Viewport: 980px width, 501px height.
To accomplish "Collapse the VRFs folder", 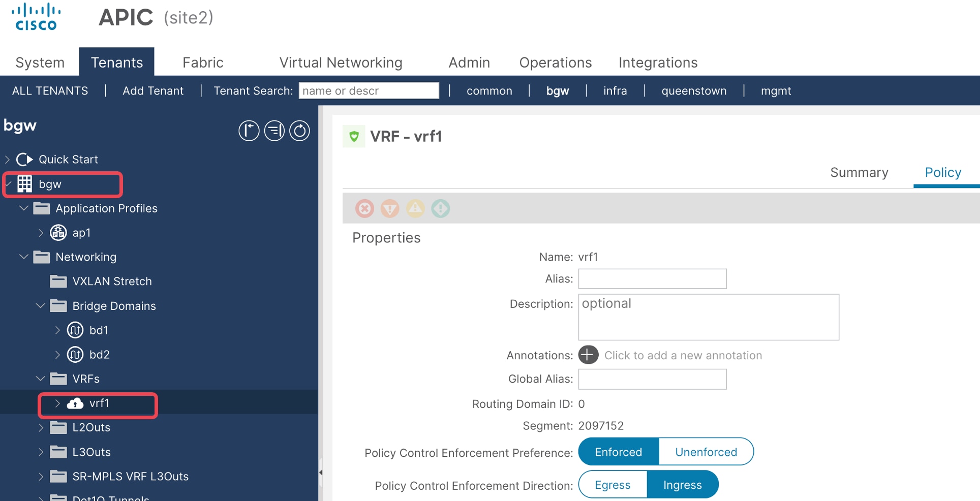I will click(x=40, y=379).
